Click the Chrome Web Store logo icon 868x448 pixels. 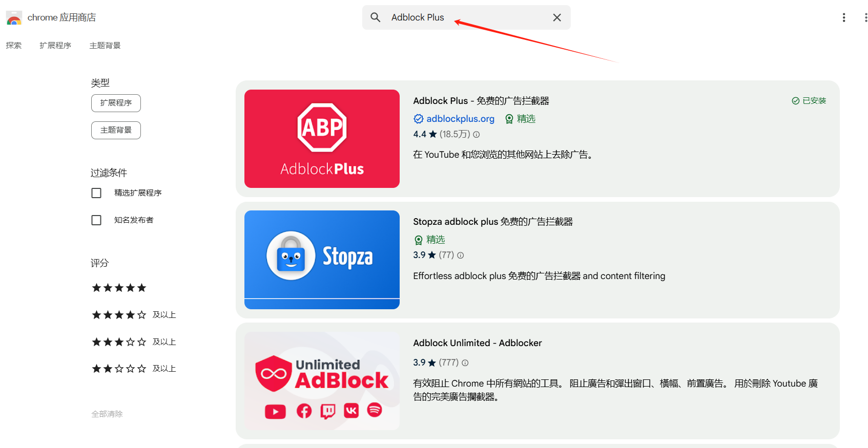[x=14, y=18]
